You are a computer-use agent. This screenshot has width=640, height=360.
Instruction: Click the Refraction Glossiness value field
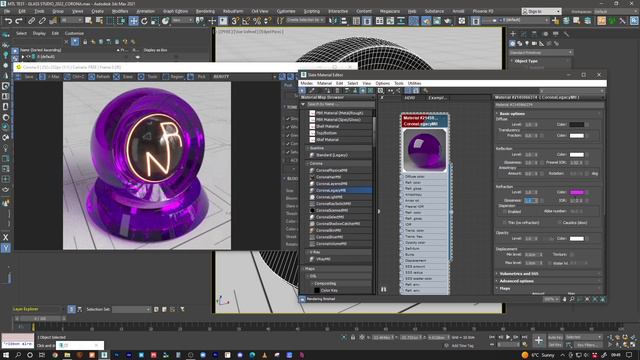(531, 200)
